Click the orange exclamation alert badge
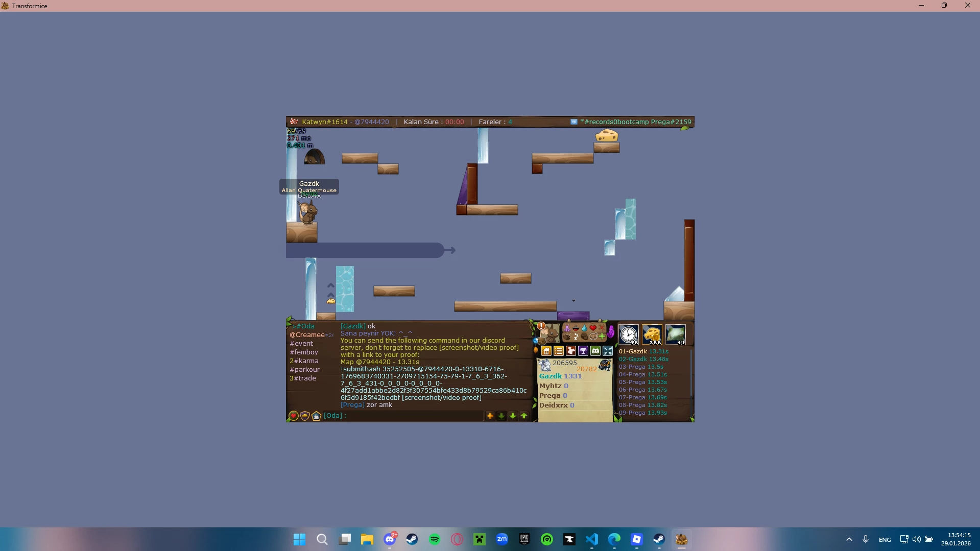Viewport: 980px width, 551px height. [541, 326]
